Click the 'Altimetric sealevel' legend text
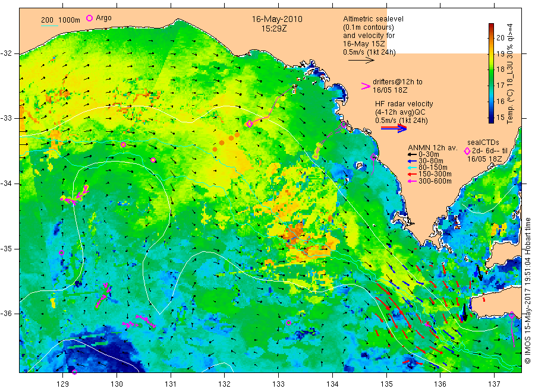The image size is (535, 392). tap(373, 19)
